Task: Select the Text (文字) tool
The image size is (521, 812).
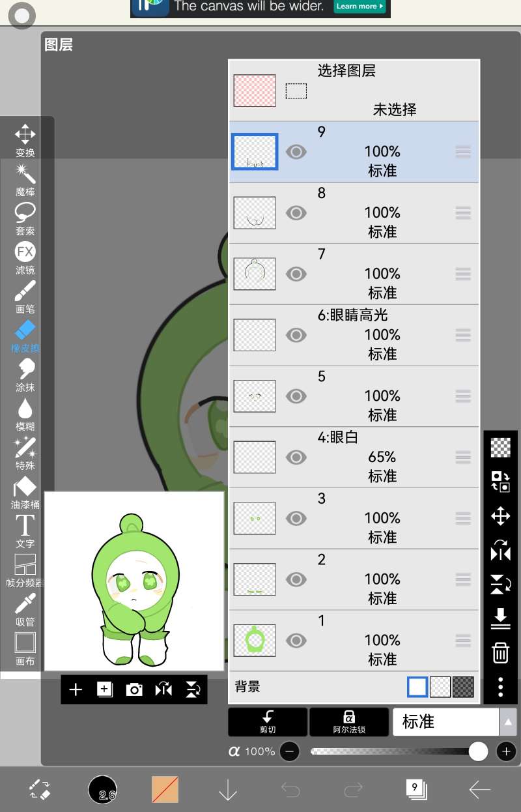Action: pyautogui.click(x=25, y=530)
